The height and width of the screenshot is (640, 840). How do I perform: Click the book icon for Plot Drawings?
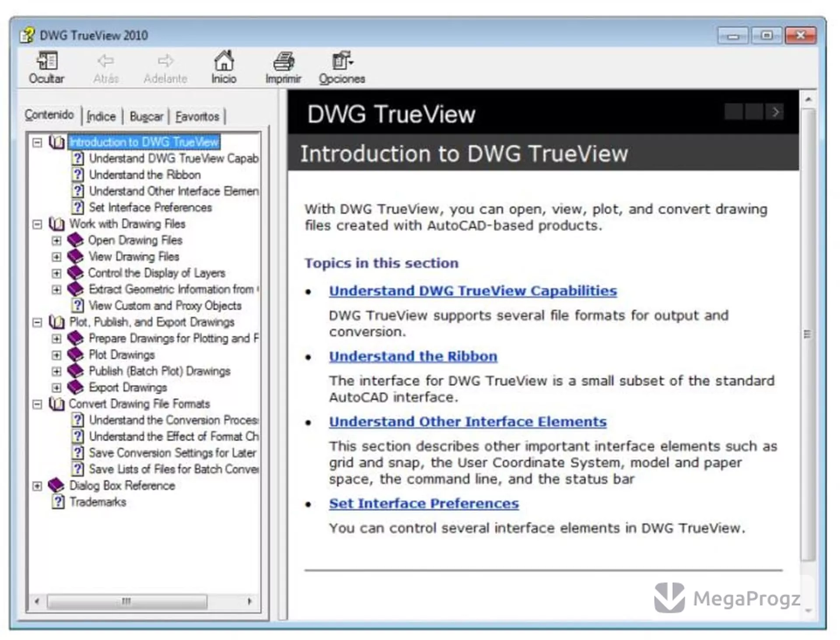(x=75, y=355)
